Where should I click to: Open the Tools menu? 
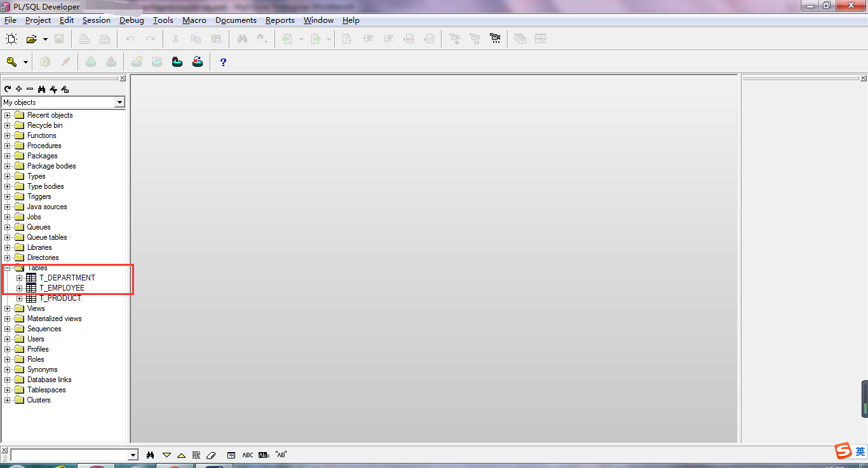163,20
